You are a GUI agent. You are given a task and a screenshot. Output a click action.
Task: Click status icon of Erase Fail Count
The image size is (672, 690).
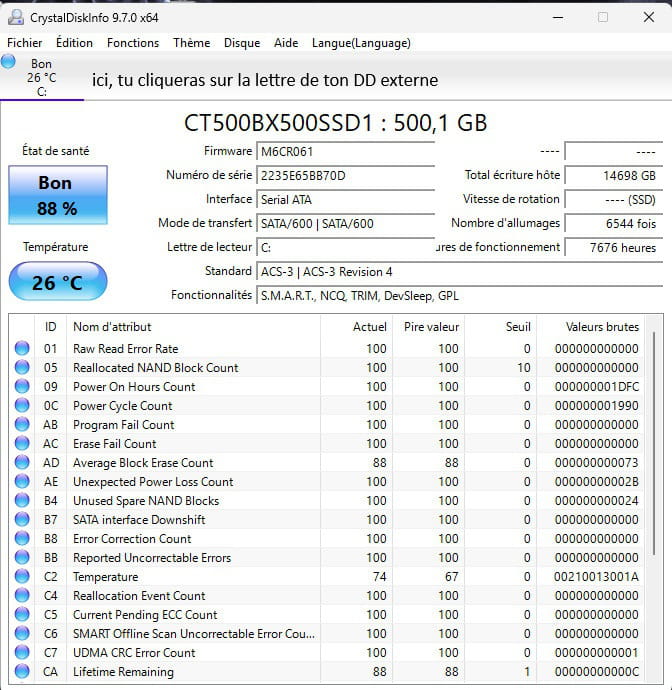[22, 443]
